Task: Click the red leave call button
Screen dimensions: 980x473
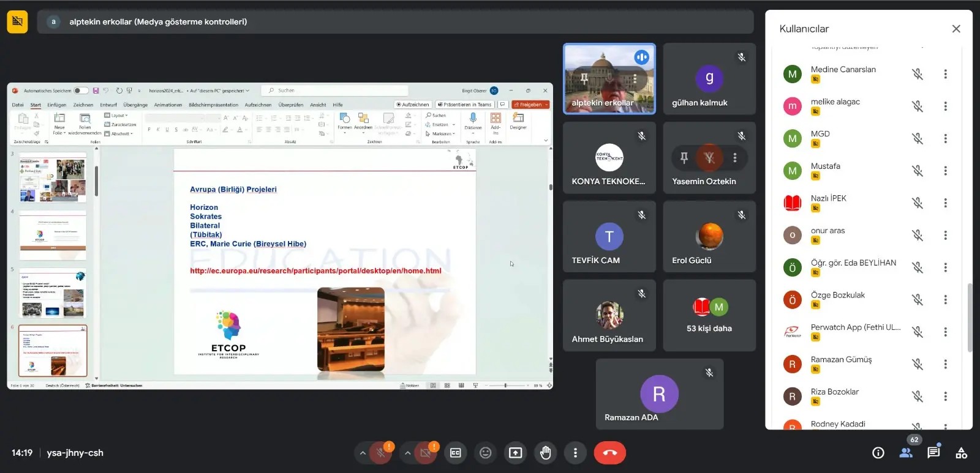Action: pos(609,453)
